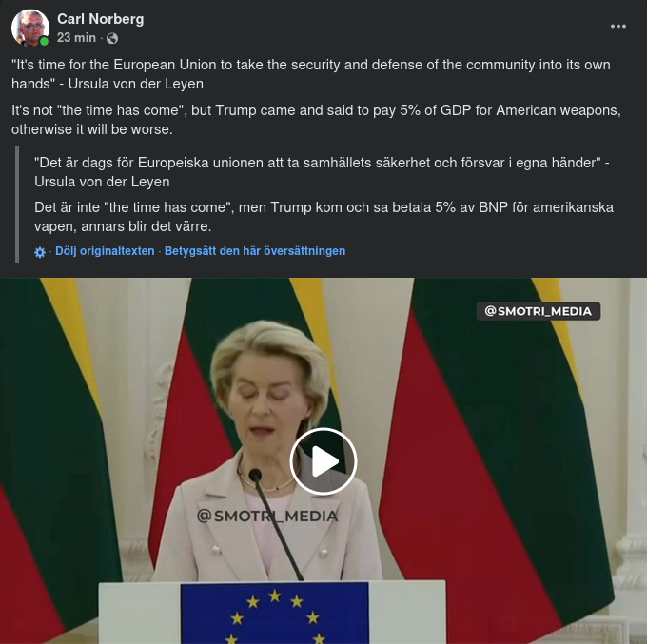Open the post via the 23 min timestamp
This screenshot has width=647, height=644.
click(x=76, y=37)
